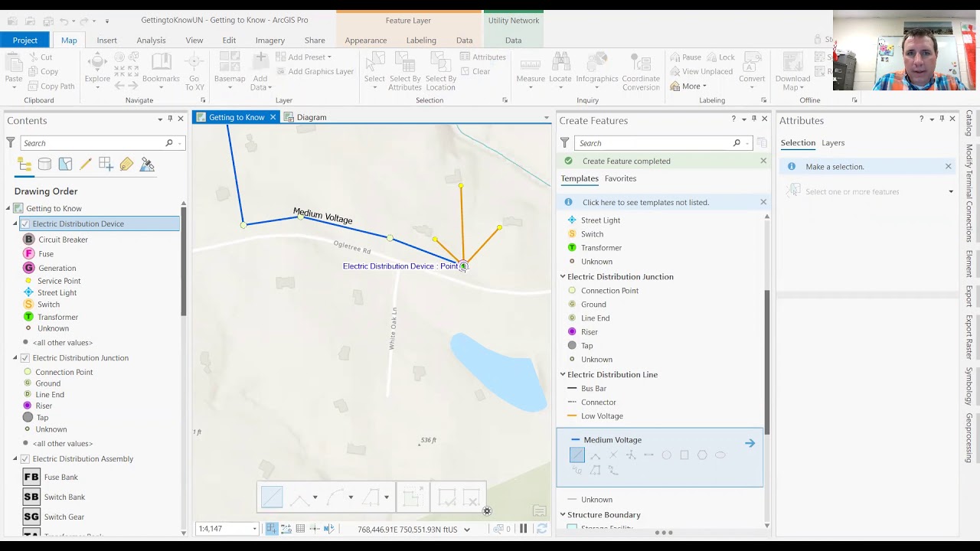Switch to the Analysis ribbon tab
980x551 pixels.
[151, 41]
